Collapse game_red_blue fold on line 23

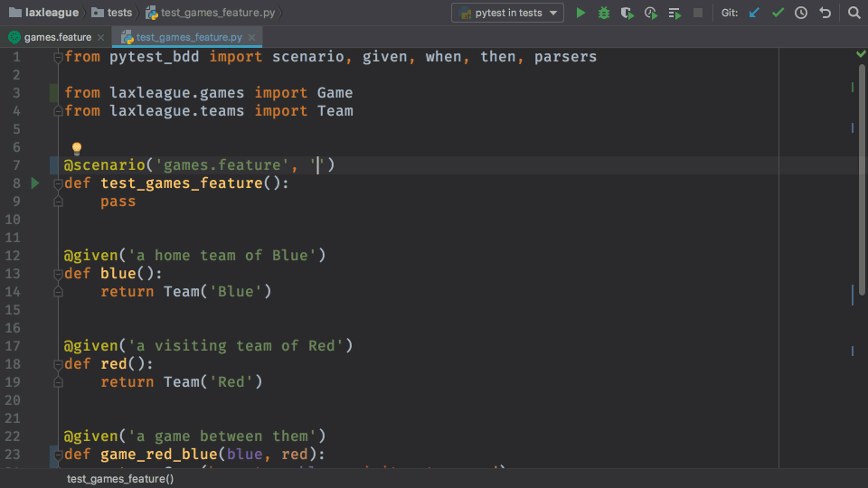(58, 455)
